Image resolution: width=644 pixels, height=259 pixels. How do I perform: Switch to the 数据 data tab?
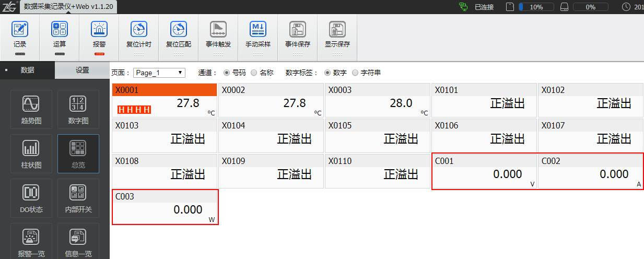27,70
